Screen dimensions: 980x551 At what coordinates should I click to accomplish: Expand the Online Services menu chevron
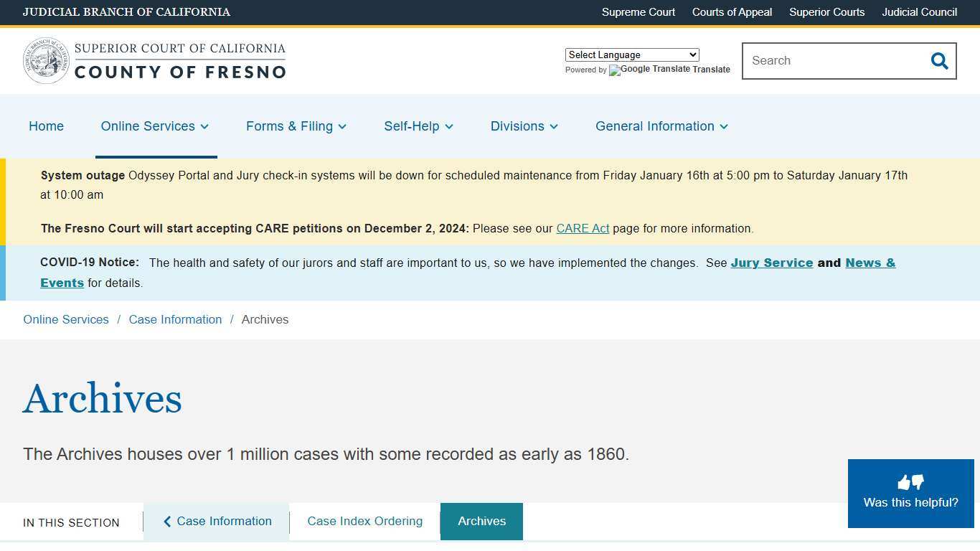(204, 127)
